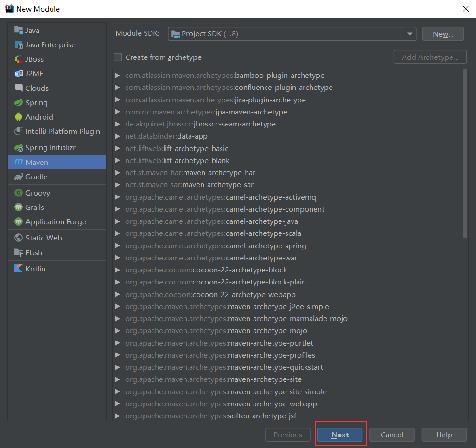Click the Maven m icon
476x448 pixels.
click(19, 162)
